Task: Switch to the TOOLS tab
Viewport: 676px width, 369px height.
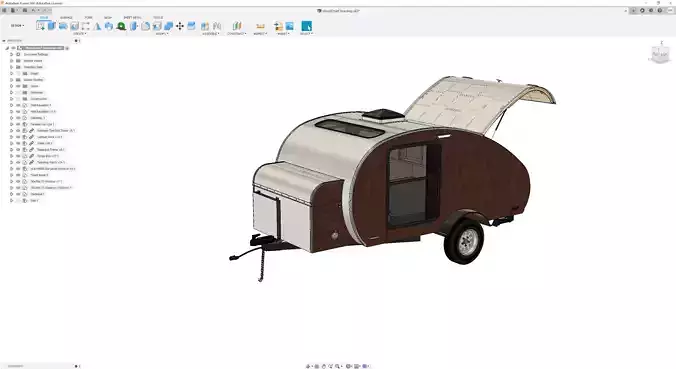Action: (x=158, y=18)
